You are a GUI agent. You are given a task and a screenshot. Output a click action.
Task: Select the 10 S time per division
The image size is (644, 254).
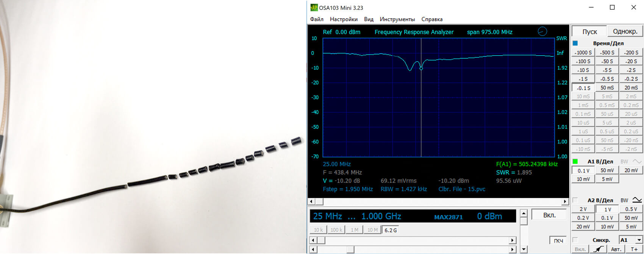[583, 70]
